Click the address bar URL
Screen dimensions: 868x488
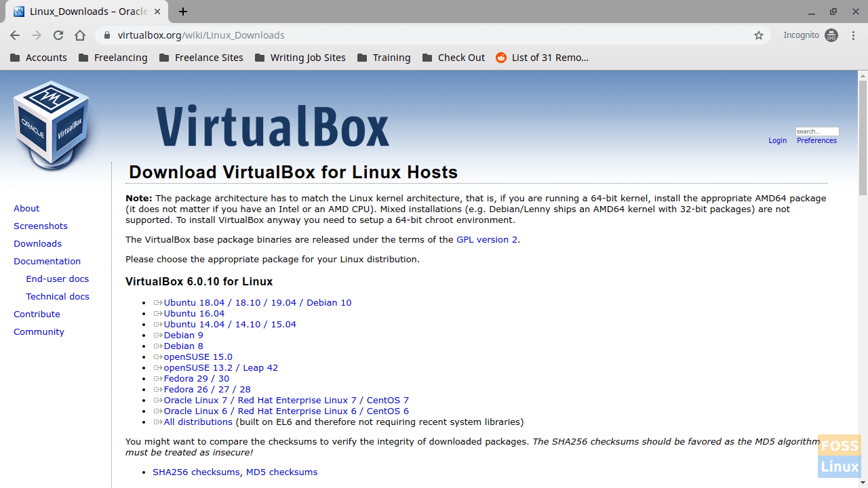[201, 35]
